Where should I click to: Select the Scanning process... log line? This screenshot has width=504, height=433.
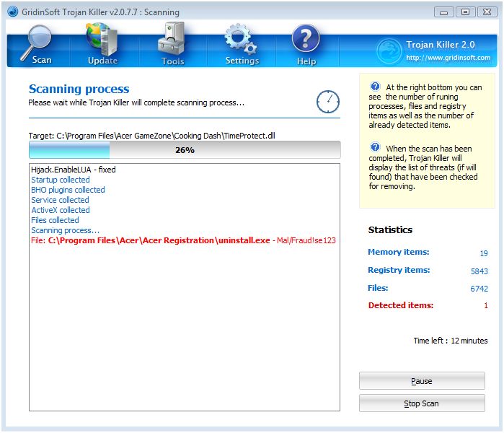(65, 230)
